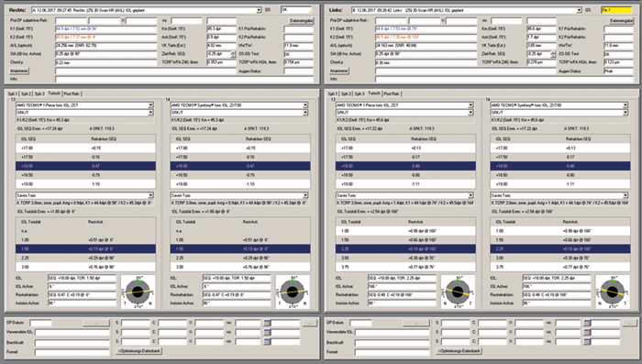Adjust Ziel-Refr. SEQ stepper for the right eye

233,54
